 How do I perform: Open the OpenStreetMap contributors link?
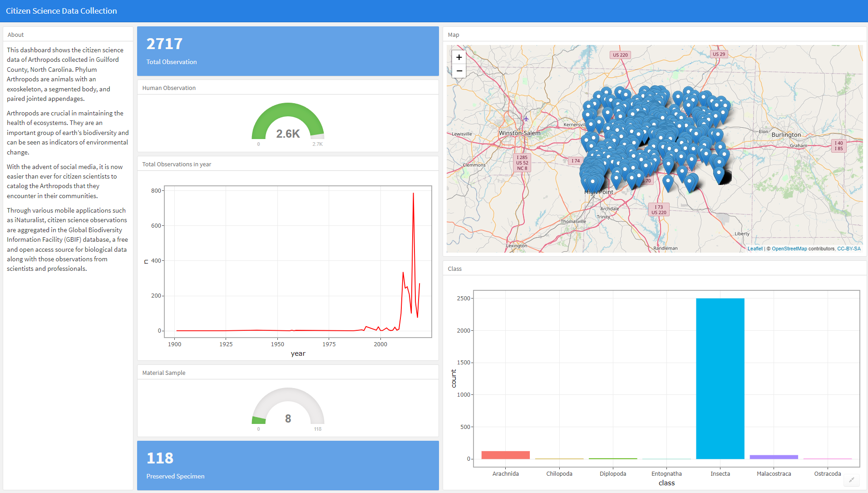point(789,249)
